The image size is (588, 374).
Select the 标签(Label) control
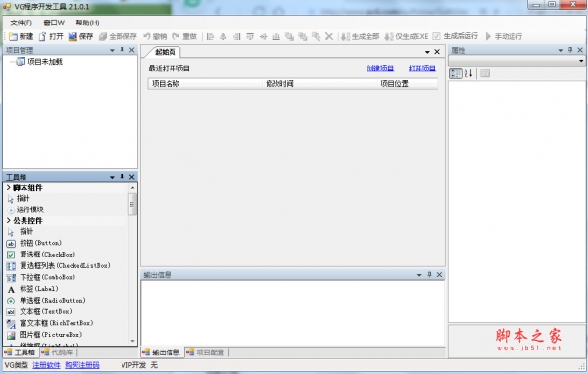pyautogui.click(x=39, y=289)
